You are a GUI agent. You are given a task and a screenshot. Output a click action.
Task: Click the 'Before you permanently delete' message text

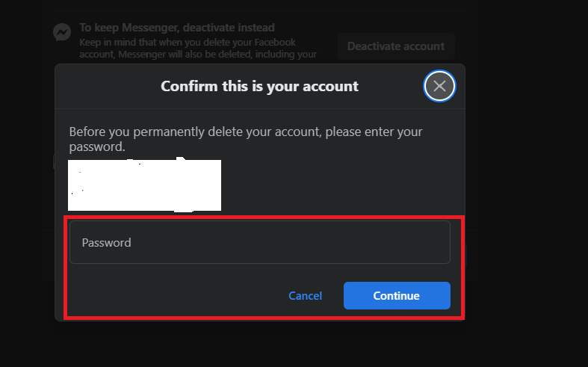click(x=245, y=139)
